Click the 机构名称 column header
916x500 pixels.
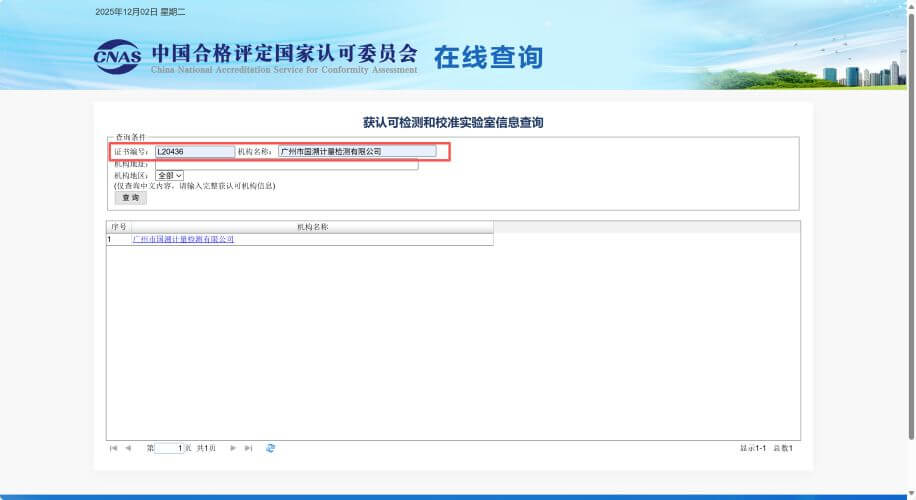(x=312, y=227)
